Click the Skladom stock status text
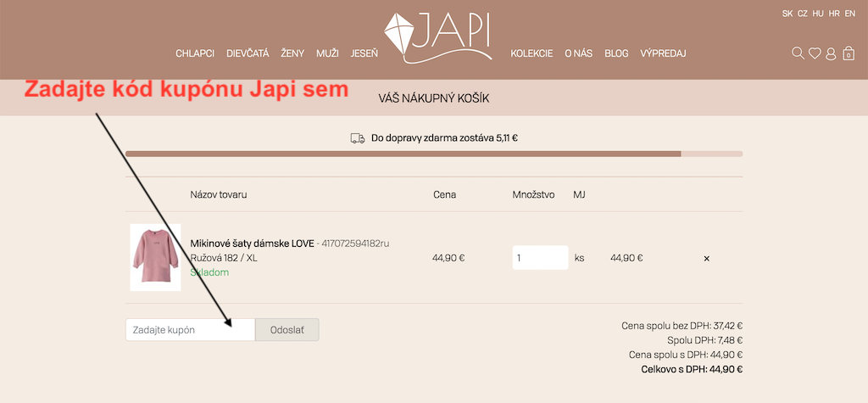This screenshot has width=868, height=403. 209,272
